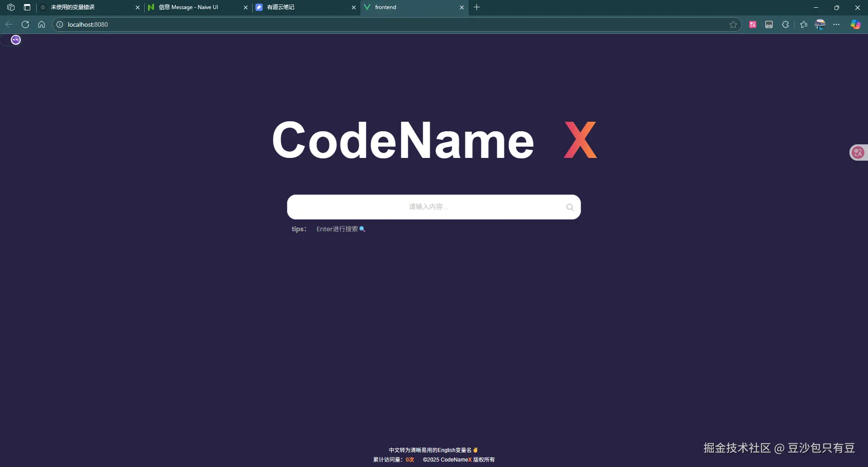Click the '累计访问量: 0次' visit counter
The image size is (868, 467).
click(x=393, y=460)
